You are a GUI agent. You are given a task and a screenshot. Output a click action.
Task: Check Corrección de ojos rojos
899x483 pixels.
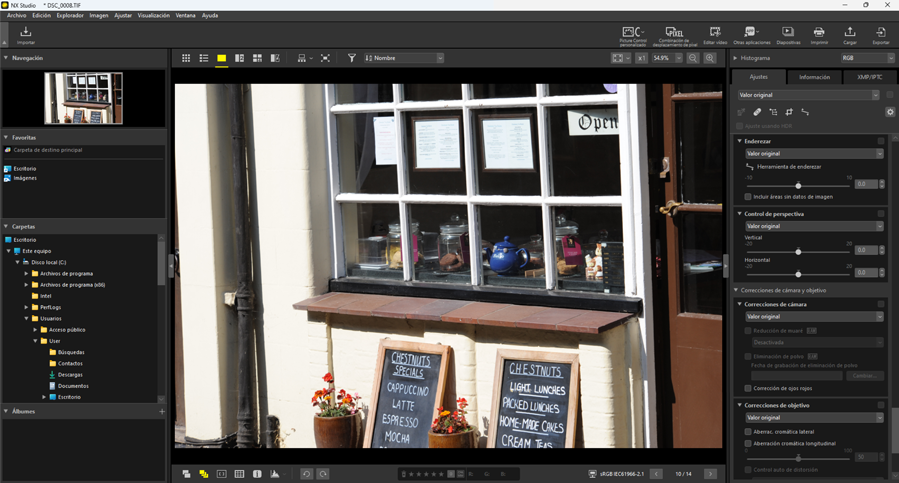(x=748, y=388)
